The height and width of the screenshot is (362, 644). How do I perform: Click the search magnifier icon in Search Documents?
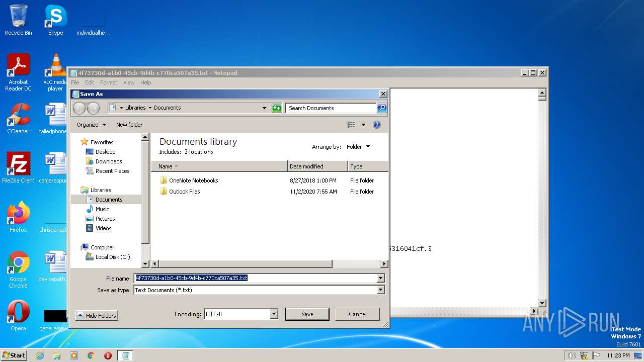click(x=382, y=108)
